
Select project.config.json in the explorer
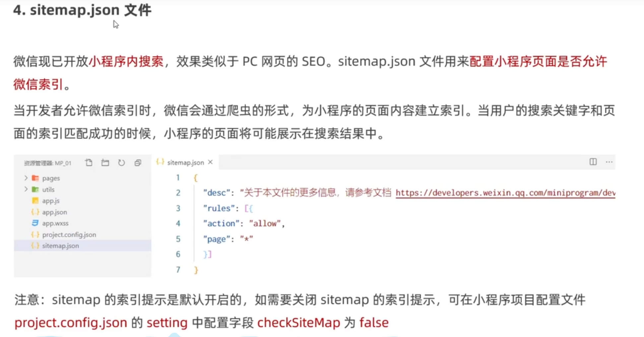tap(69, 235)
